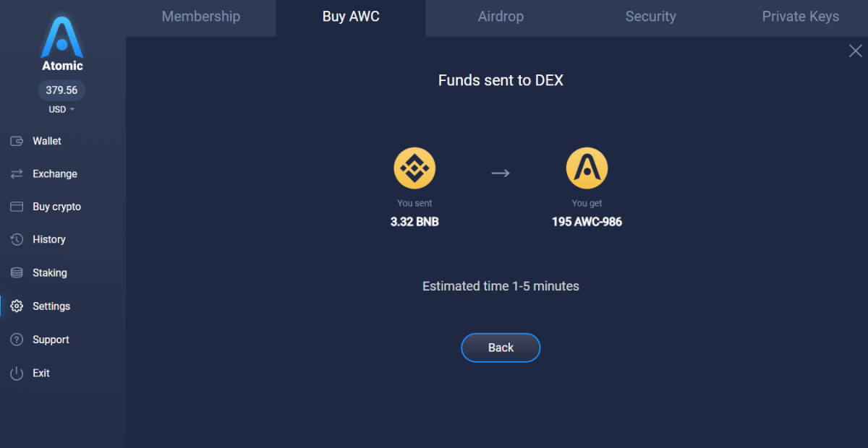
Task: Click the BNB coin icon
Action: click(x=414, y=168)
